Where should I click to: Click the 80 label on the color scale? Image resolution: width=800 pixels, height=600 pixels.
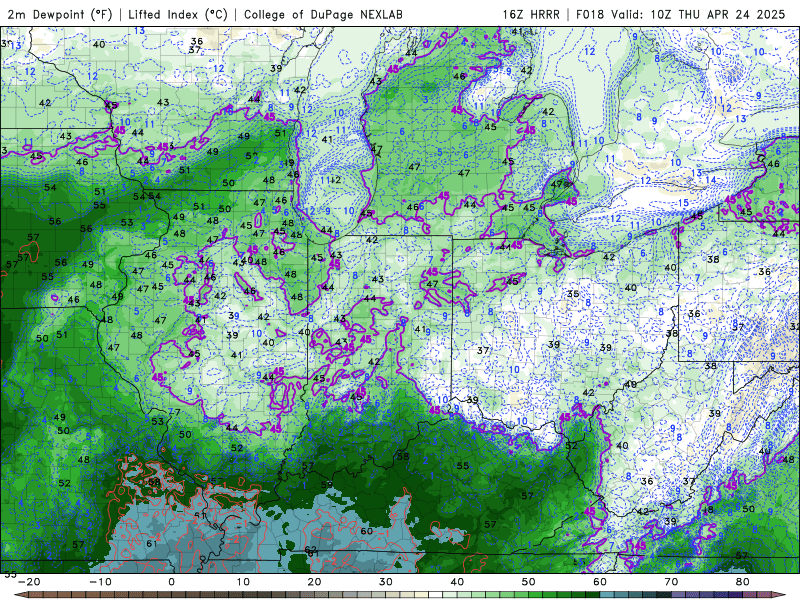coord(743,582)
